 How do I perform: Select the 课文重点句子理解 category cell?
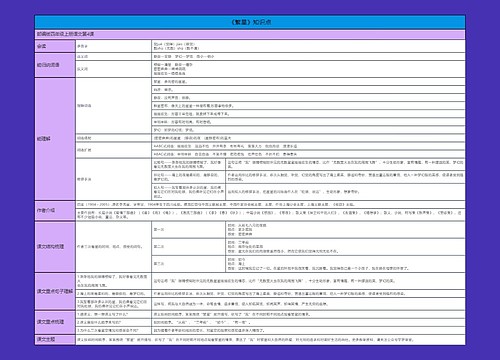(55, 291)
